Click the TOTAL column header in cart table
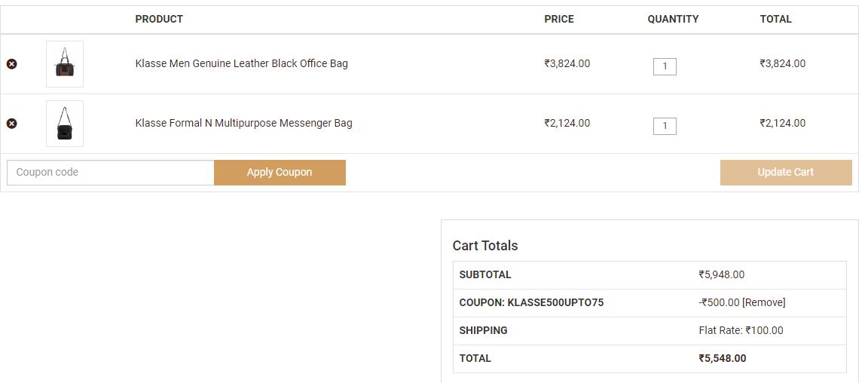The image size is (868, 383). click(x=775, y=19)
